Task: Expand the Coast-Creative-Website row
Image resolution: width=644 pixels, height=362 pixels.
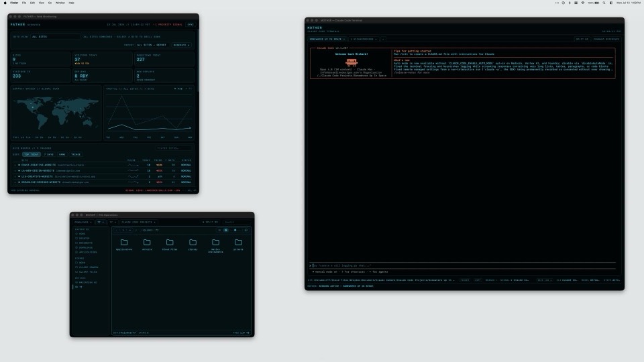Action: pyautogui.click(x=15, y=165)
